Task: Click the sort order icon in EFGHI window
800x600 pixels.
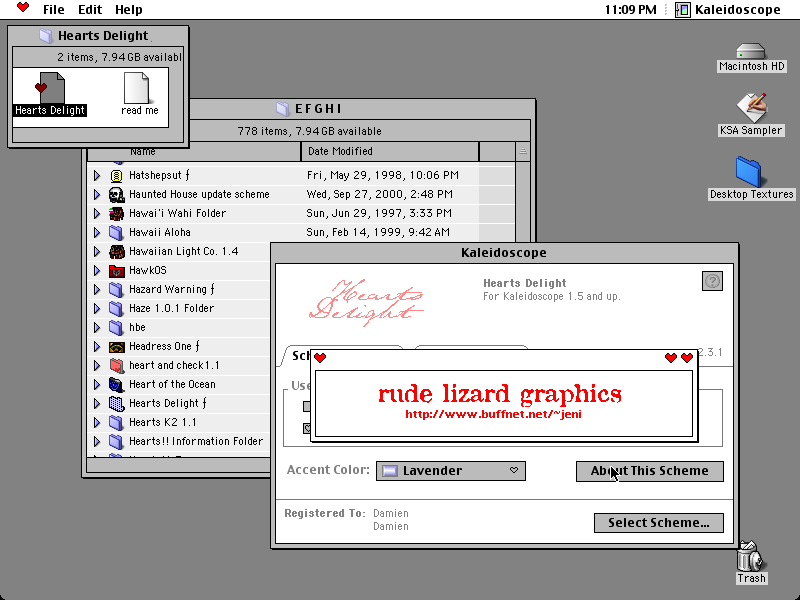Action: coord(522,151)
